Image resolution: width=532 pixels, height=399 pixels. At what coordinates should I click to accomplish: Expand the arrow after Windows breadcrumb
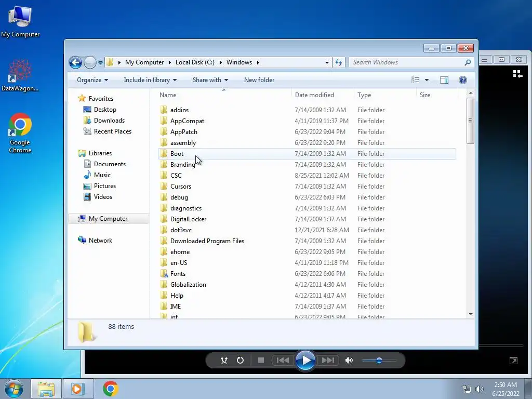(258, 62)
